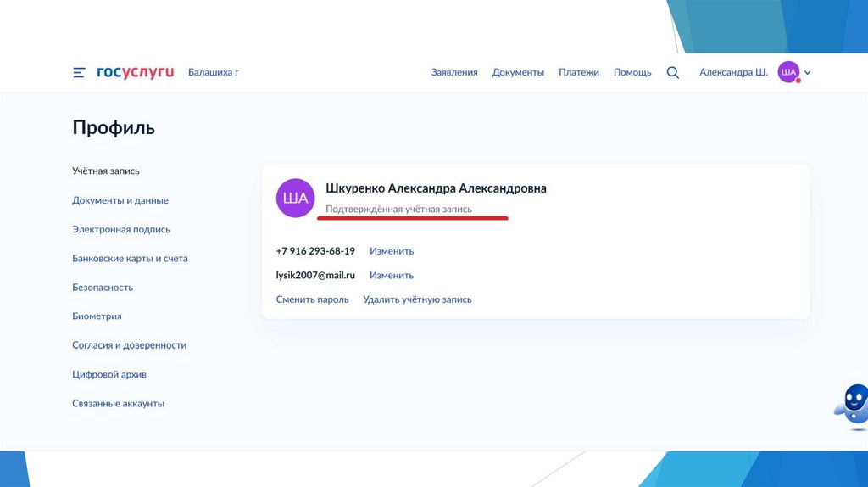The image size is (868, 487).
Task: Open Документы in top navigation
Action: click(518, 73)
